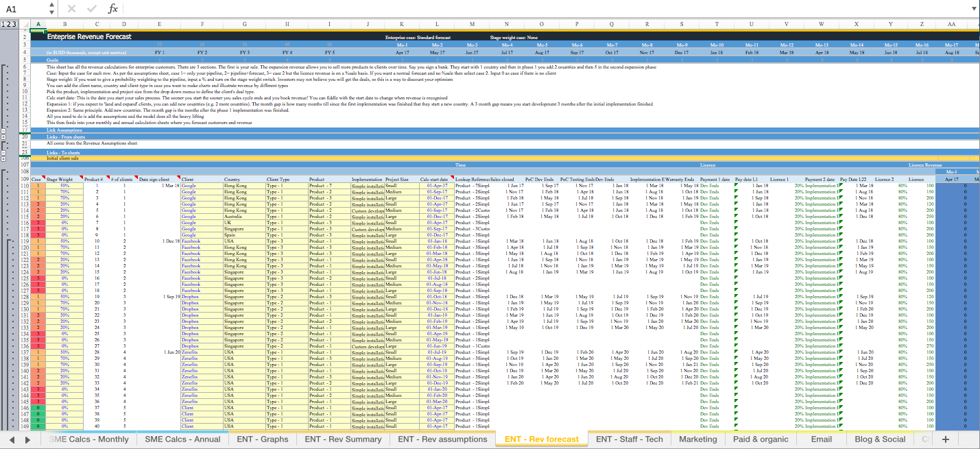Select row 109 header
This screenshot has height=449, width=980.
tap(25, 179)
